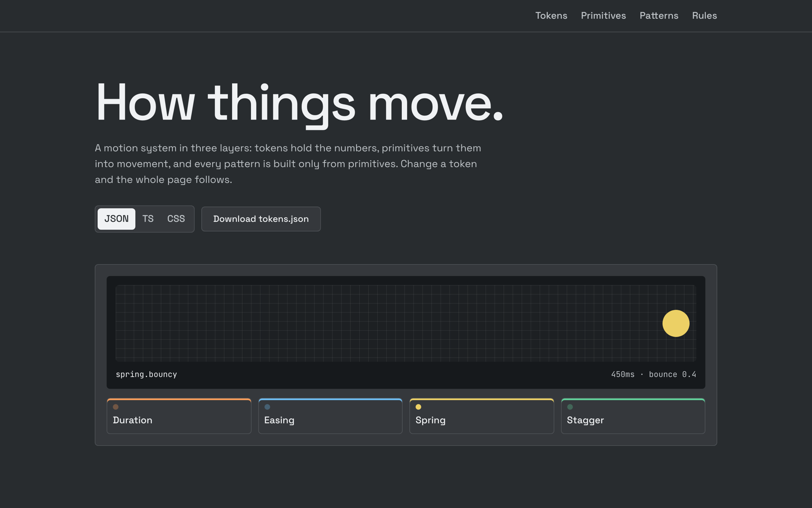Image resolution: width=812 pixels, height=508 pixels.
Task: Jump to the Rules section
Action: click(x=704, y=16)
